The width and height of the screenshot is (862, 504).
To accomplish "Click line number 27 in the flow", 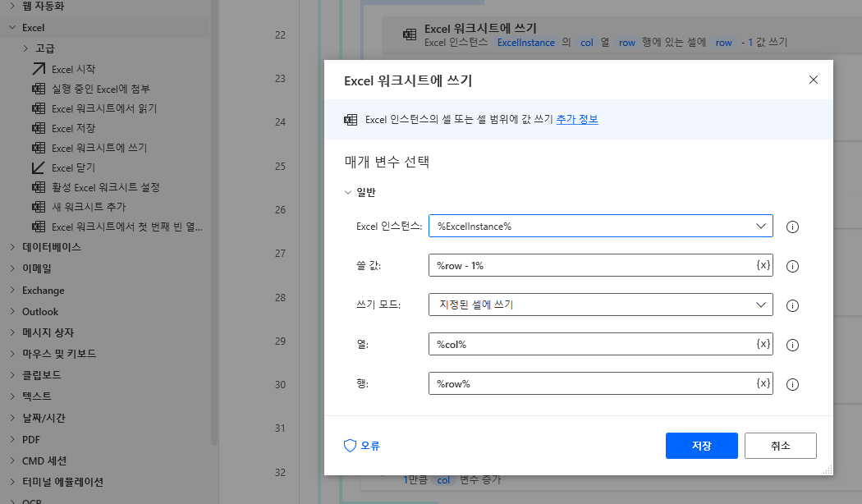I will point(281,253).
